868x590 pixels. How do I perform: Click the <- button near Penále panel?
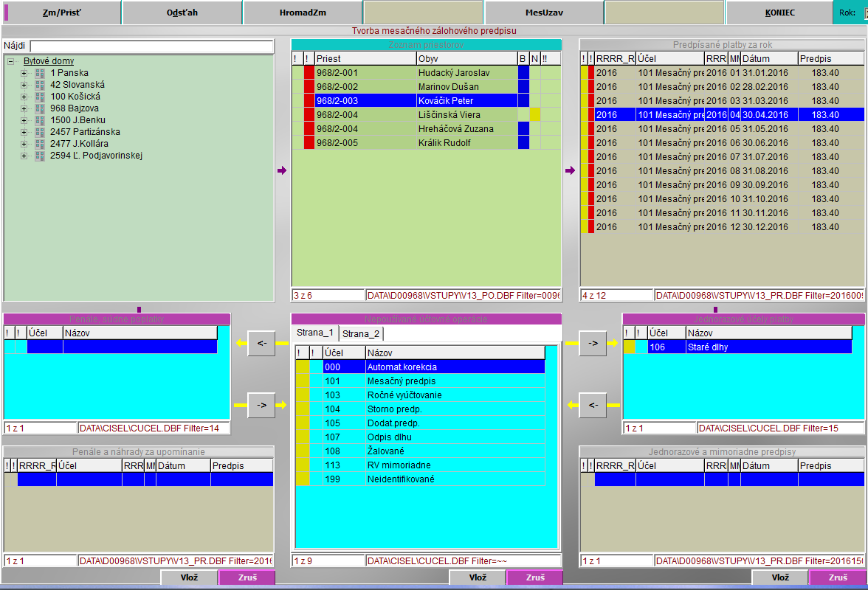[261, 343]
